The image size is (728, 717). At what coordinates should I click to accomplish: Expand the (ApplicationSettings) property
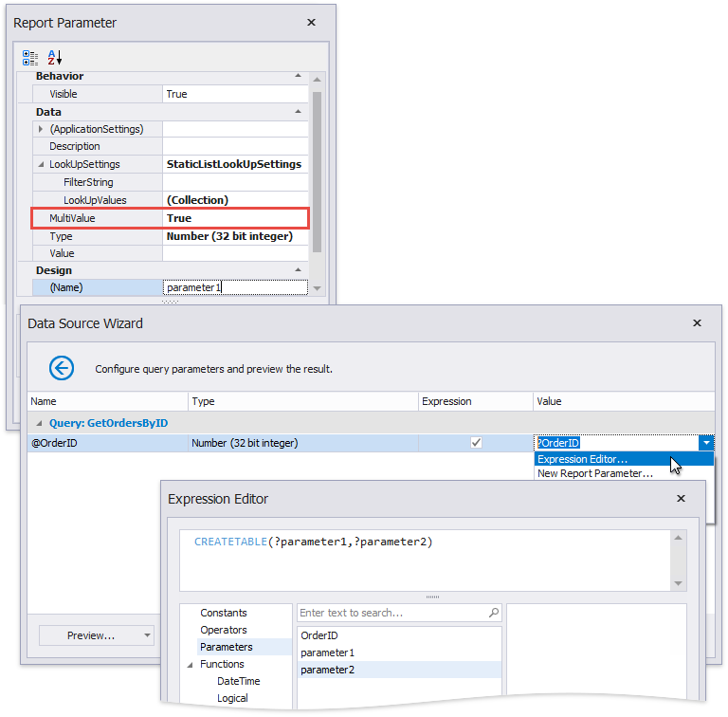point(41,129)
